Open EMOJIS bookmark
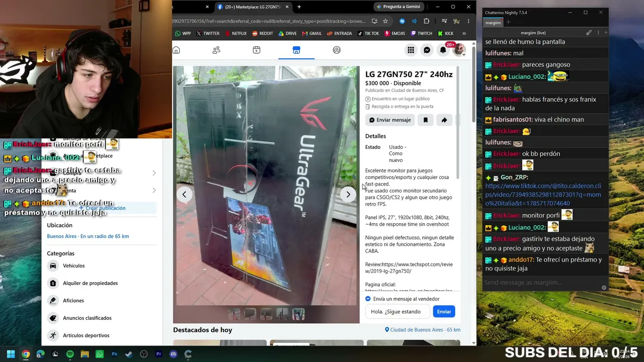 coord(395,34)
